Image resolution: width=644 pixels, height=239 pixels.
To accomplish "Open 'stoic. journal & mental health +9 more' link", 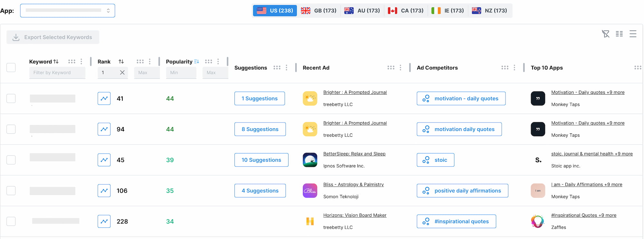I will pyautogui.click(x=592, y=154).
